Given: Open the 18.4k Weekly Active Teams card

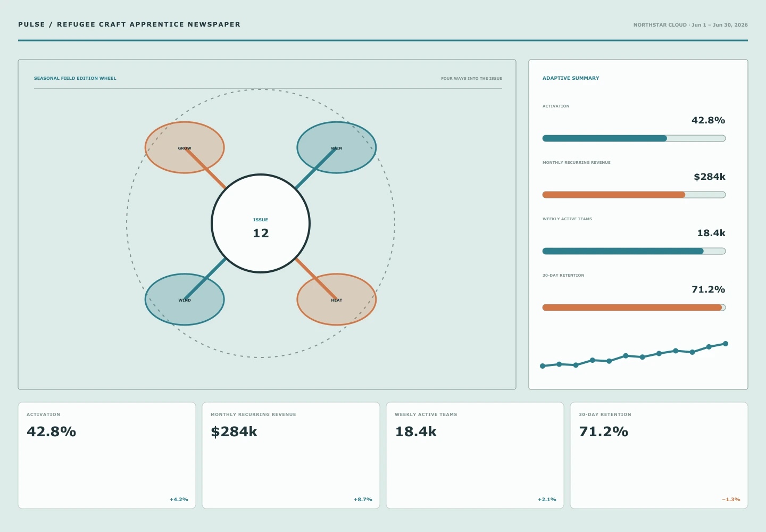Looking at the screenshot, I should tap(475, 455).
